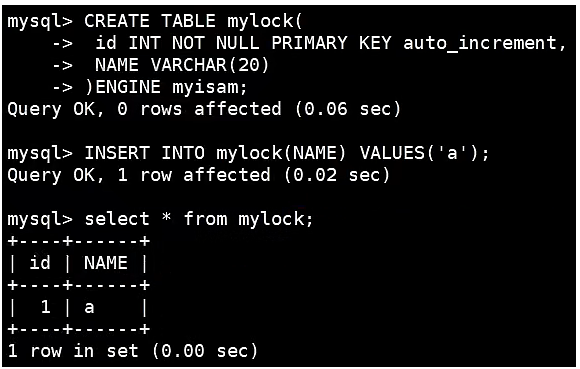Screen dimensions: 580x369
Task: Click the id column header in the result table
Action: [x=40, y=263]
